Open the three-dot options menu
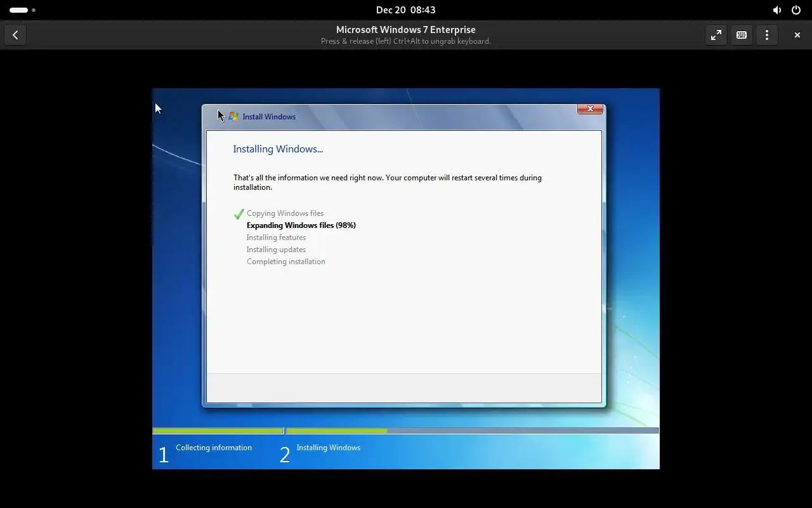812x508 pixels. (767, 35)
